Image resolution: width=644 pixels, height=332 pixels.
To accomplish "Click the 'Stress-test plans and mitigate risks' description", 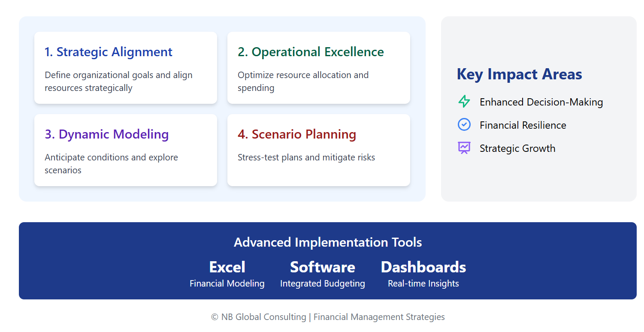I will (306, 157).
